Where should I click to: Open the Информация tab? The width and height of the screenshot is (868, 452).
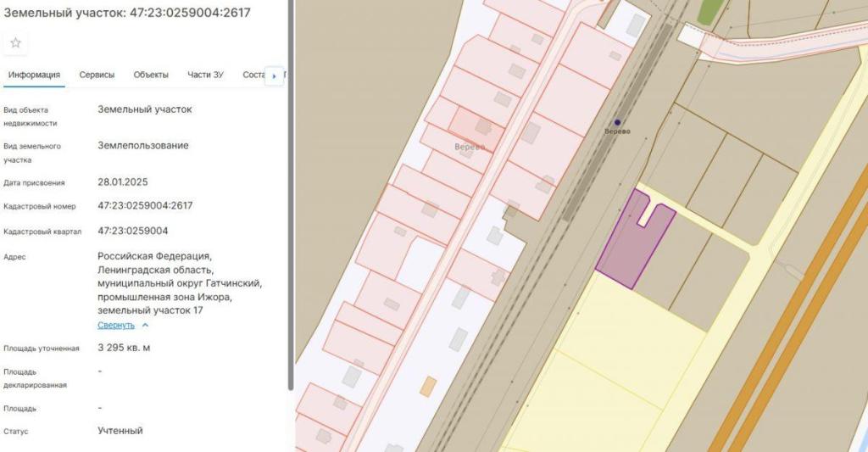point(34,75)
